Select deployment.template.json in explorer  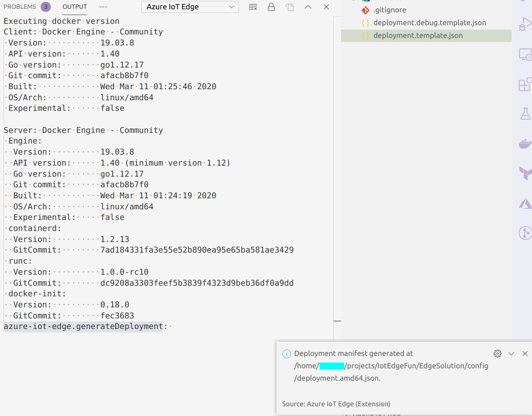[x=426, y=36]
